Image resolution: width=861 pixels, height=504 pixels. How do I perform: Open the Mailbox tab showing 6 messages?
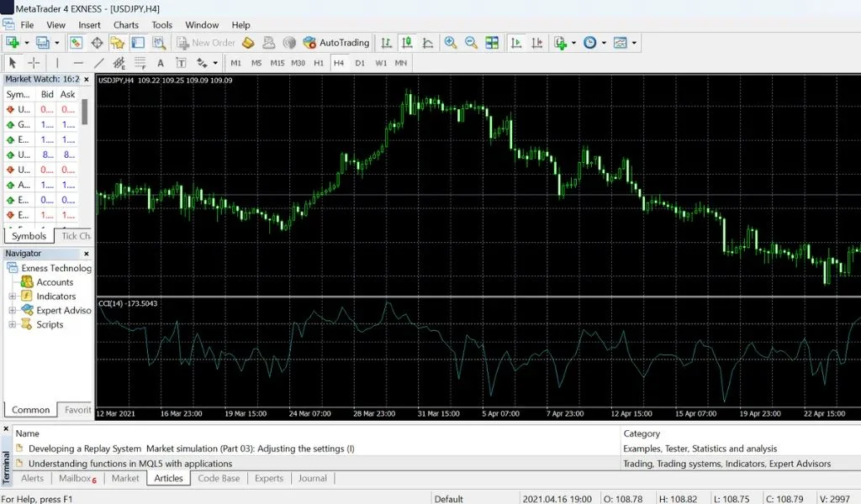[x=76, y=478]
